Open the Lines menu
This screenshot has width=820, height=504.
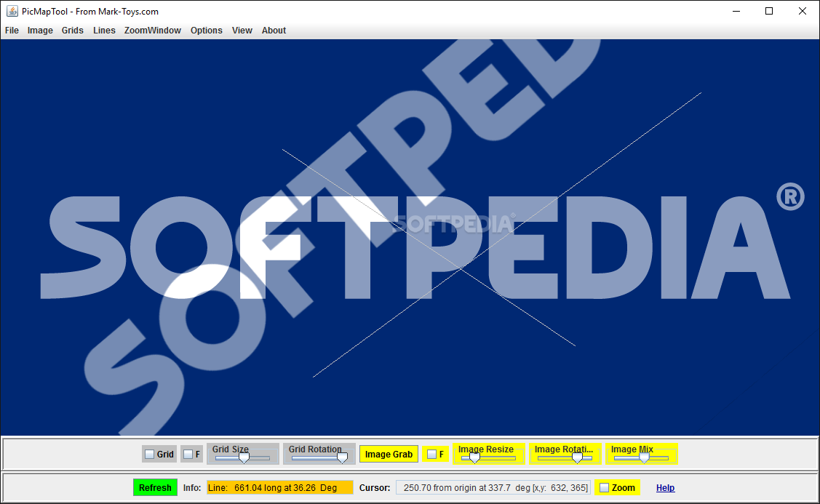coord(104,31)
